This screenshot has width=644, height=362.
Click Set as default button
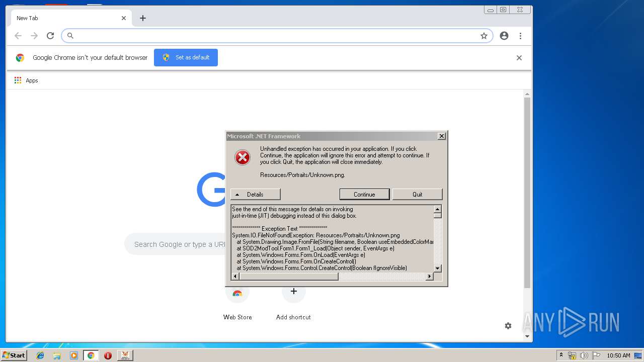pyautogui.click(x=186, y=57)
